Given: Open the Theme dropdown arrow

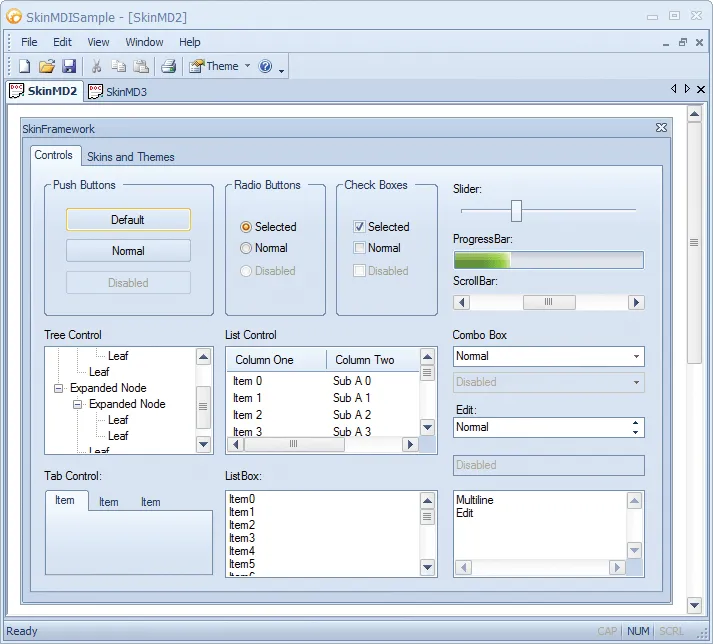Looking at the screenshot, I should (x=247, y=66).
